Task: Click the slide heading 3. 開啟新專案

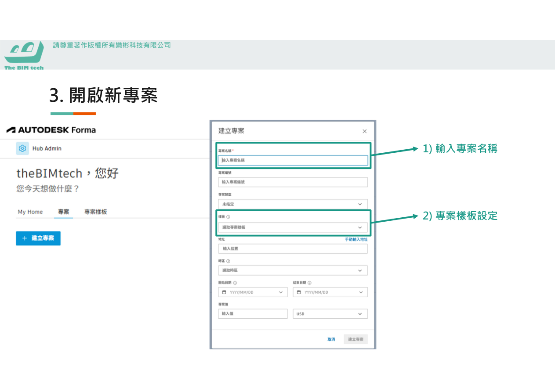Action: click(103, 95)
